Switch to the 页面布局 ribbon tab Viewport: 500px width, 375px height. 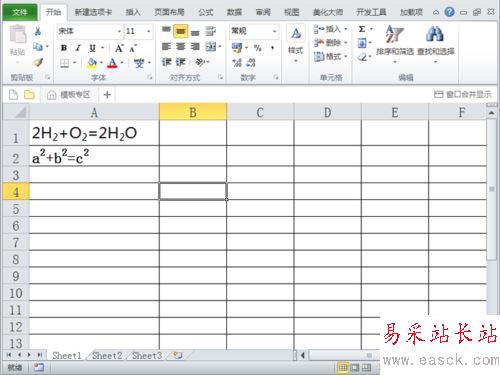point(169,12)
